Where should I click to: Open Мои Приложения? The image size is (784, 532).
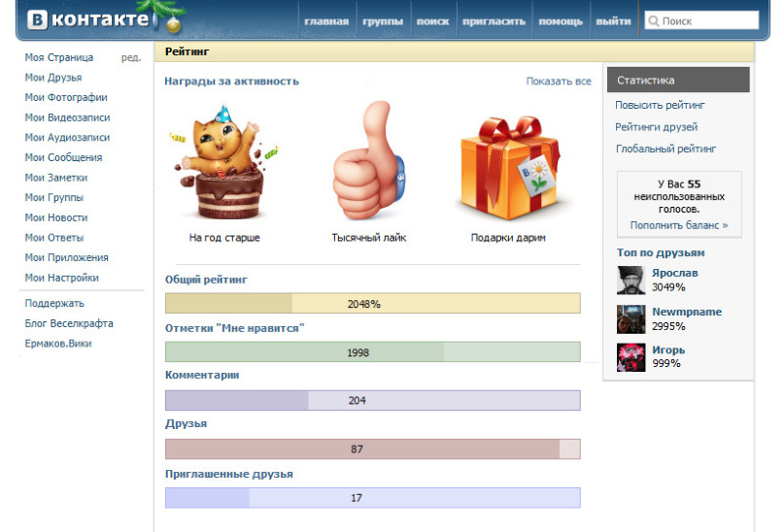pyautogui.click(x=66, y=258)
